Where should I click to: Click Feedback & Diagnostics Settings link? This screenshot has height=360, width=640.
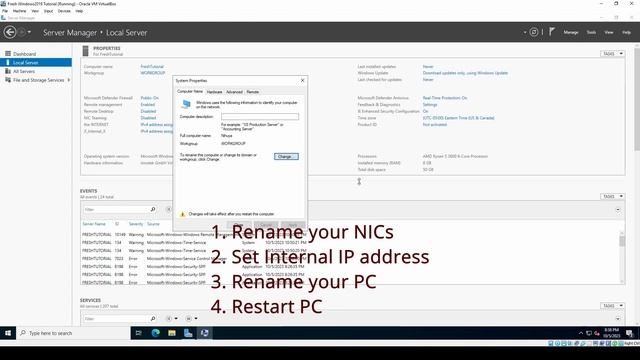430,104
